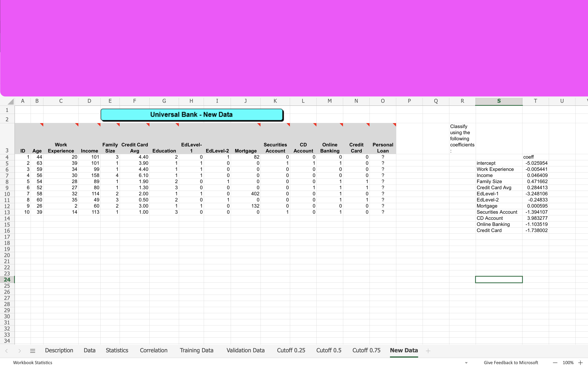Click the next sheet navigation arrow
588x367 pixels.
(x=20, y=351)
